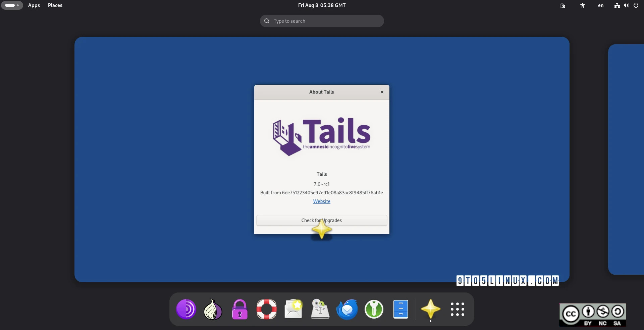Image resolution: width=644 pixels, height=330 pixels.
Task: Open KeePassXC password manager
Action: point(374,309)
